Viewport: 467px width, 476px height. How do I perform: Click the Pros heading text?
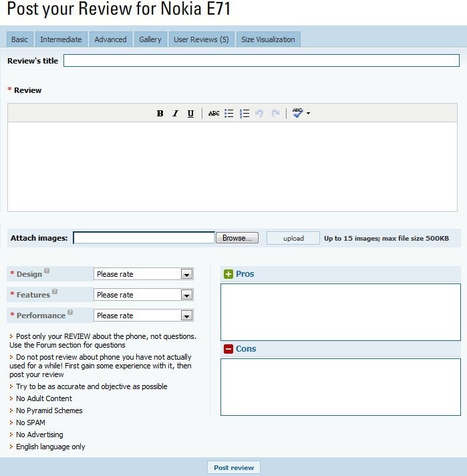245,274
